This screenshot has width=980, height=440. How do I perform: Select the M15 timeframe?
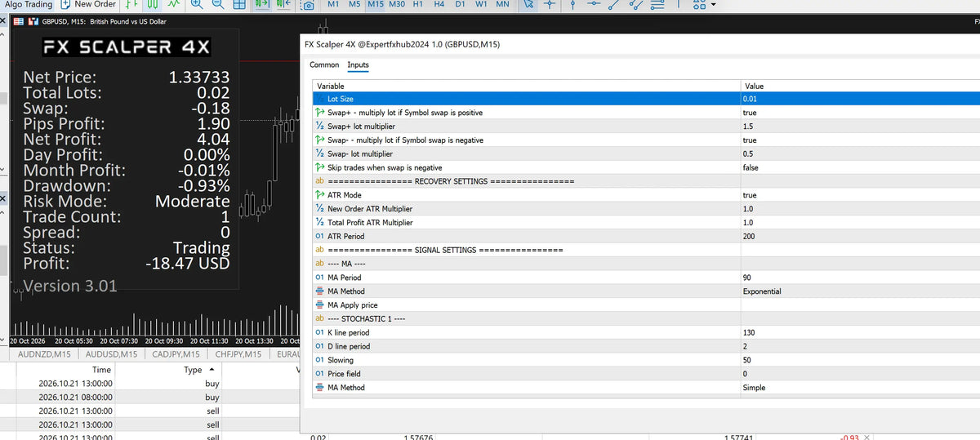376,5
